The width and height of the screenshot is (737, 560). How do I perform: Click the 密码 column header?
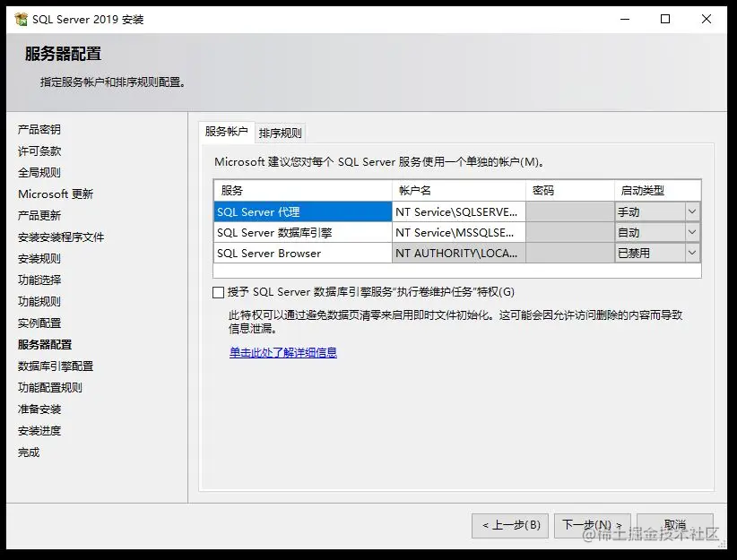[x=569, y=190]
